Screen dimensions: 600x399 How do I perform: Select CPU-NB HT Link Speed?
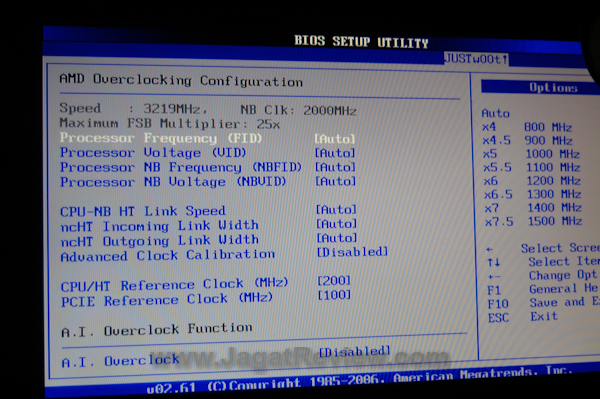point(143,211)
